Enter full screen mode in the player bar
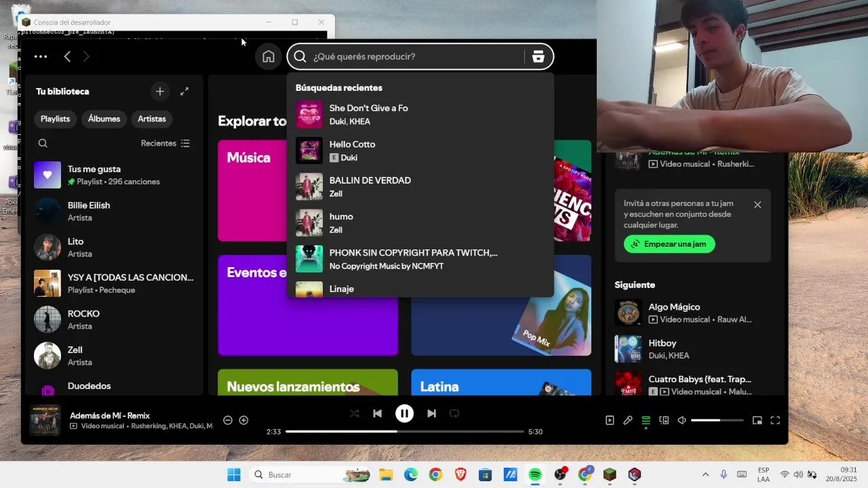868x488 pixels. click(x=775, y=420)
